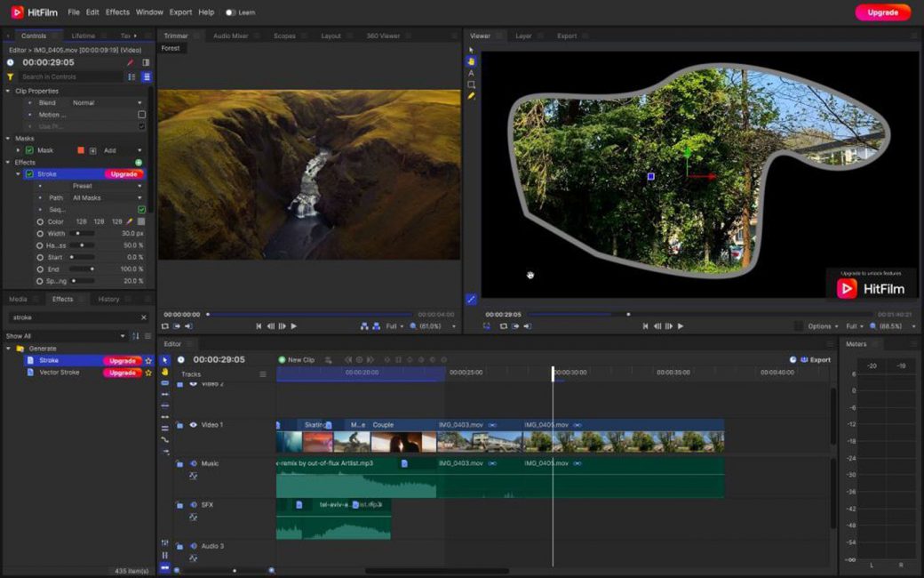Click the green plus icon to add an effect

coord(139,163)
